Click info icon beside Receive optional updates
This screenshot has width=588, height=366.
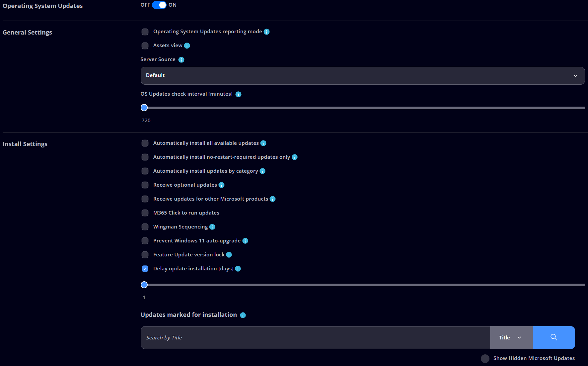221,185
